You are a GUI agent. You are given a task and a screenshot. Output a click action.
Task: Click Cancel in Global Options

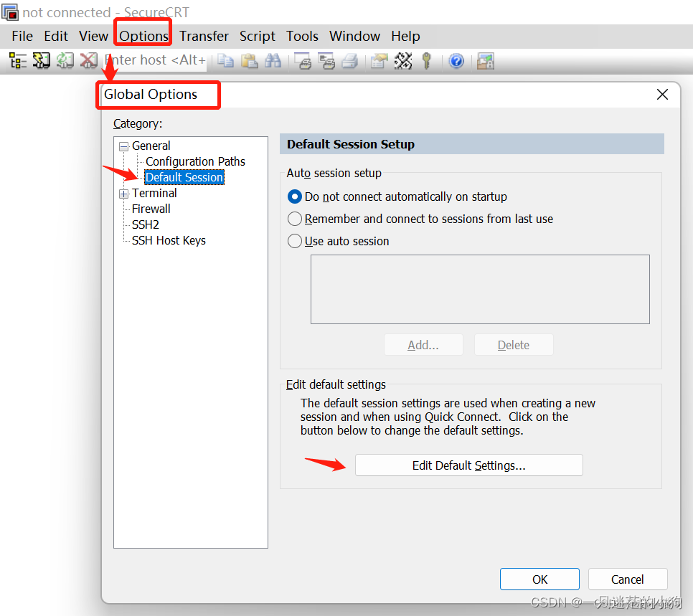click(x=628, y=579)
